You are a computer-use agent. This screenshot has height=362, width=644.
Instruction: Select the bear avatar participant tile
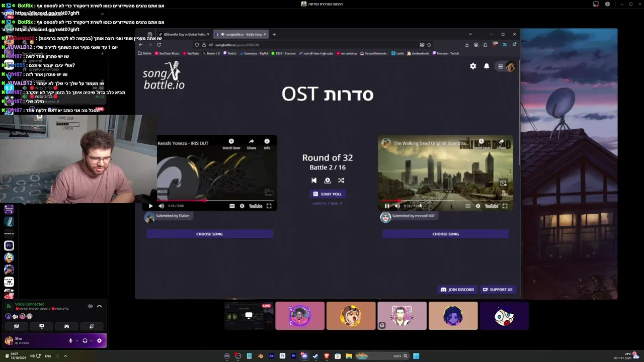pos(351,316)
